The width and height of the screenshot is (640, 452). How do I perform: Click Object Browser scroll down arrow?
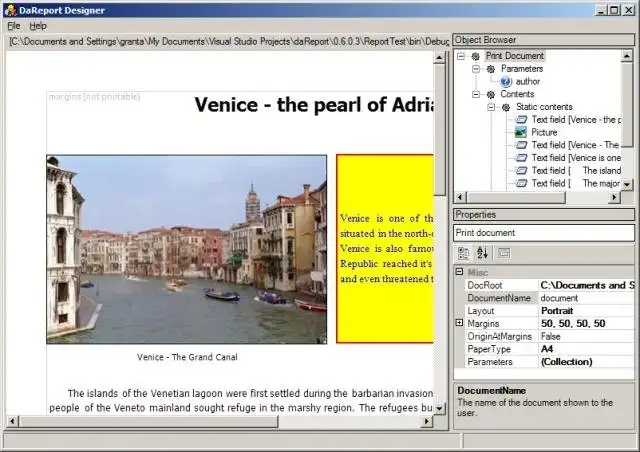point(627,185)
